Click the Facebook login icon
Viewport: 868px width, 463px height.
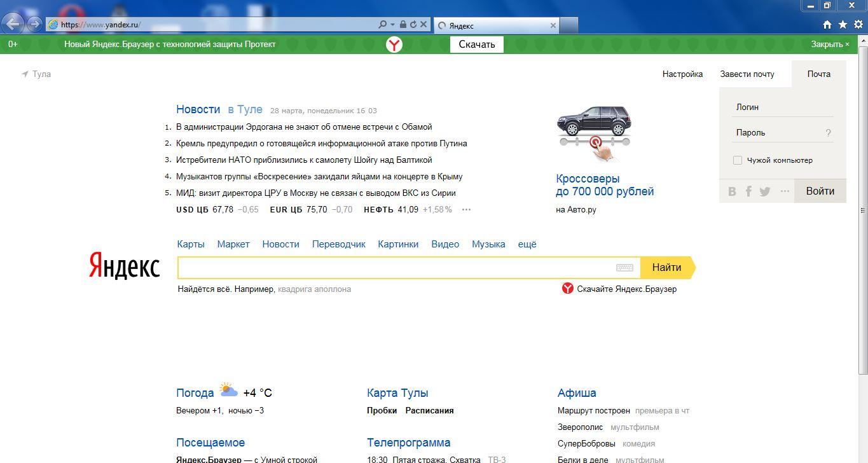[x=748, y=191]
